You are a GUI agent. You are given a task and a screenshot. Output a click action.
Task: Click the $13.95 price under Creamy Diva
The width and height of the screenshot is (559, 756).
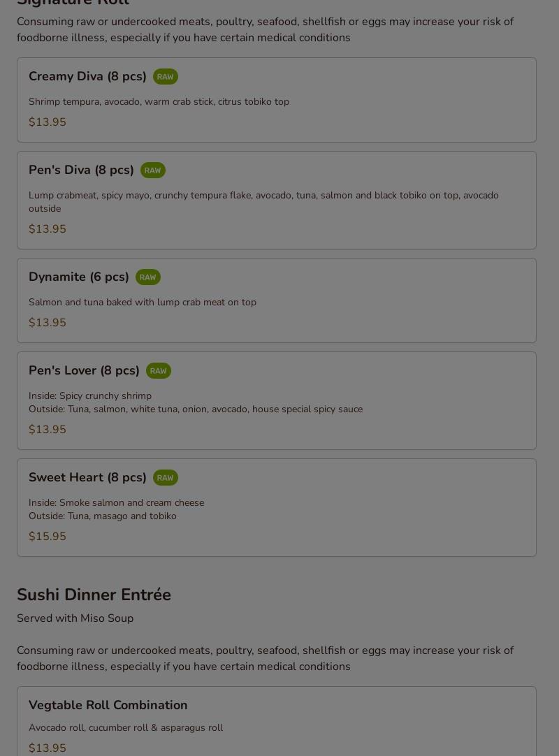[x=47, y=122]
